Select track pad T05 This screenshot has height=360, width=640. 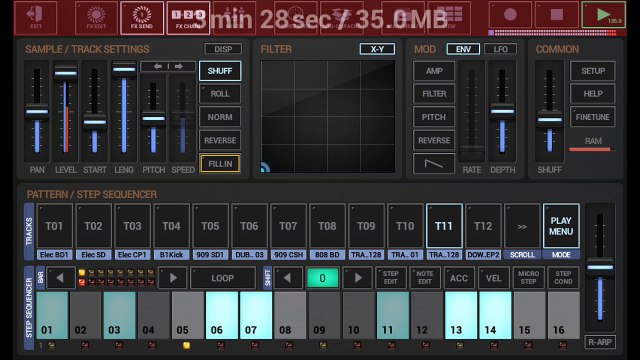point(210,226)
